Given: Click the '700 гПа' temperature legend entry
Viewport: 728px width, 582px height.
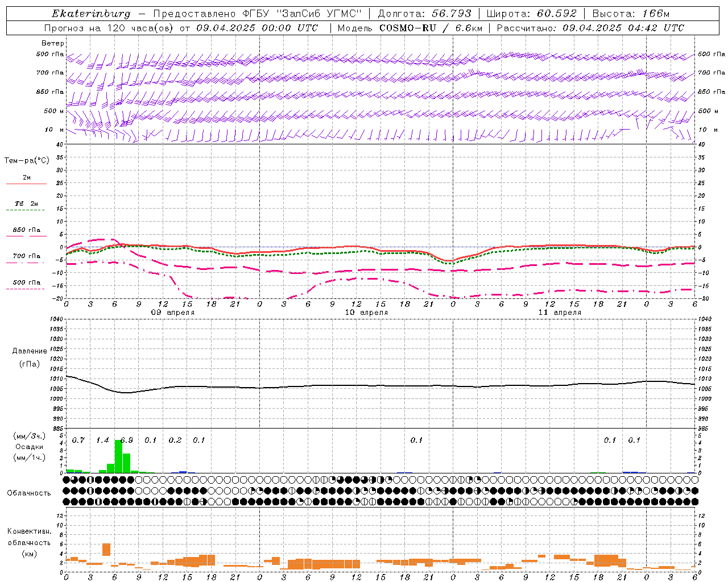Looking at the screenshot, I should [x=27, y=256].
